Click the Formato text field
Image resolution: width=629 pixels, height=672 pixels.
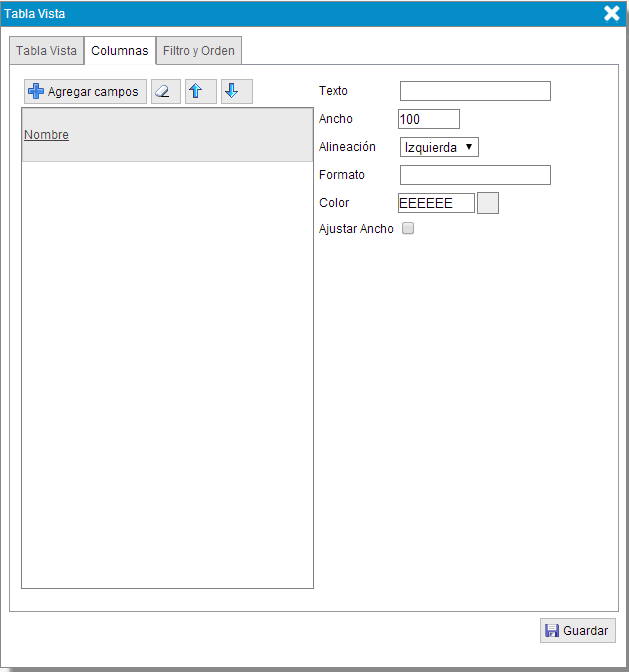point(475,176)
